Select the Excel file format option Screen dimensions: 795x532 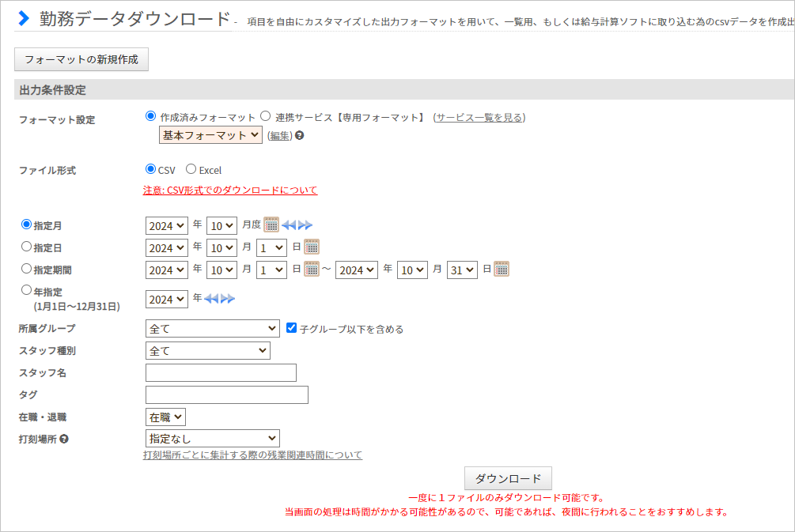tap(191, 169)
